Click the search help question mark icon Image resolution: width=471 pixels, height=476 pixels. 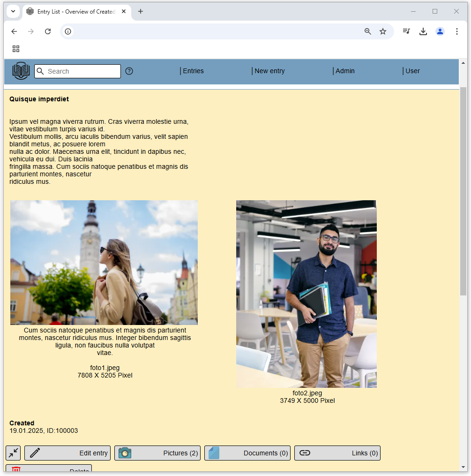(x=129, y=71)
